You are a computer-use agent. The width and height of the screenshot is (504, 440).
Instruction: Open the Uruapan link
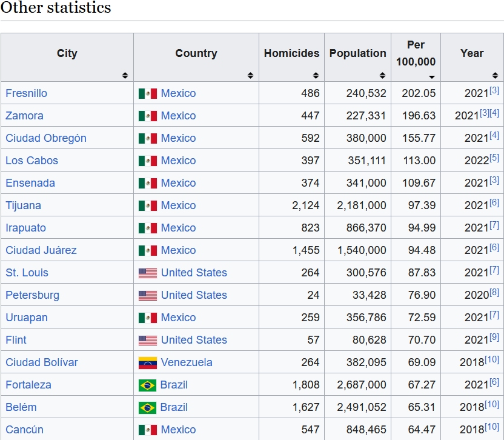27,318
